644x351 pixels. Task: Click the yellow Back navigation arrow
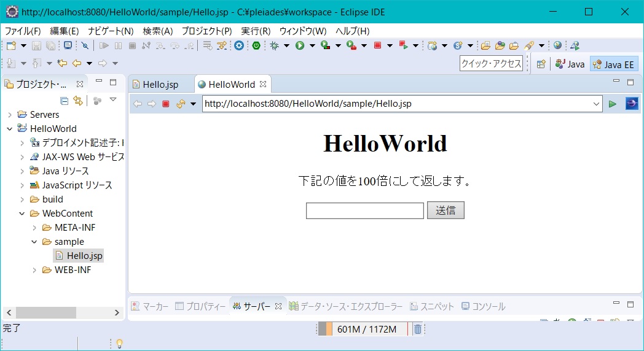click(77, 63)
